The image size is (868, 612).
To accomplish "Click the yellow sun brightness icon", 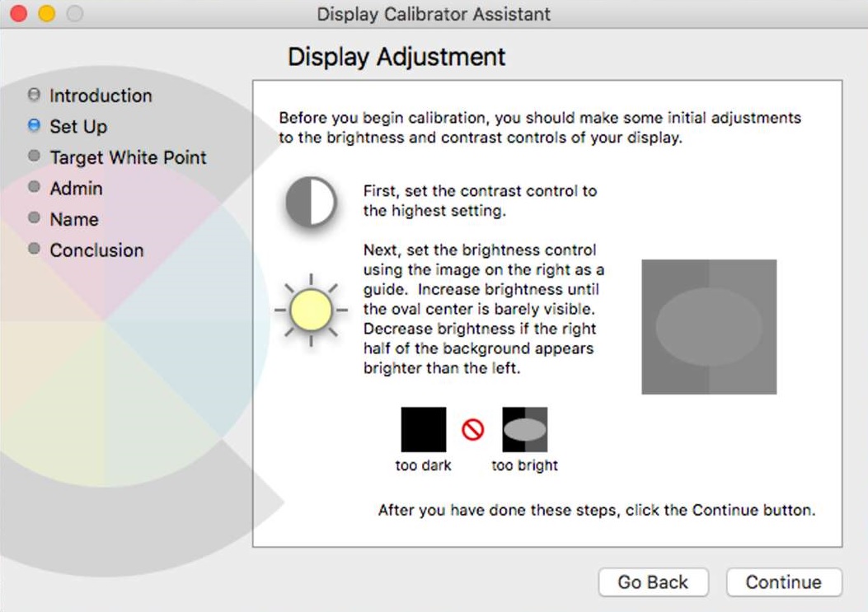I will (x=311, y=310).
